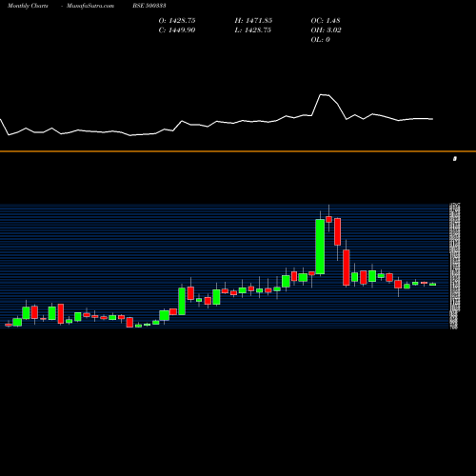Click the OH: 3.02 reading
Screen dimensions: 476x476
tap(326, 30)
